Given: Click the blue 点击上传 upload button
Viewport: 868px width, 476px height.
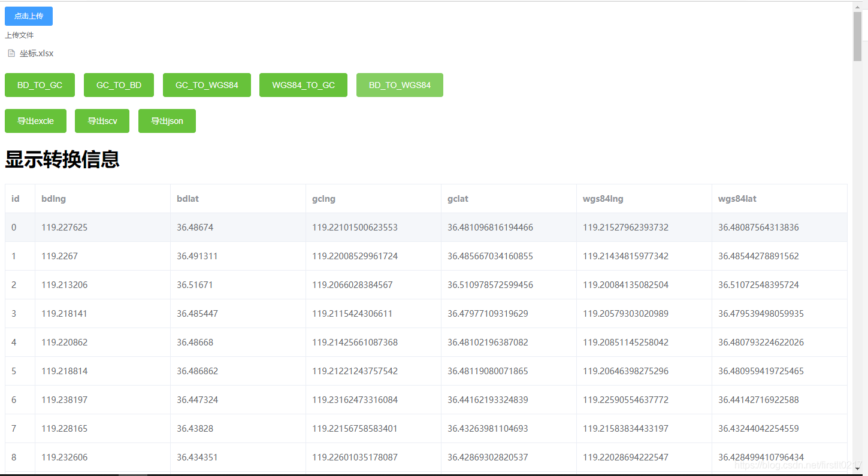Looking at the screenshot, I should click(29, 16).
